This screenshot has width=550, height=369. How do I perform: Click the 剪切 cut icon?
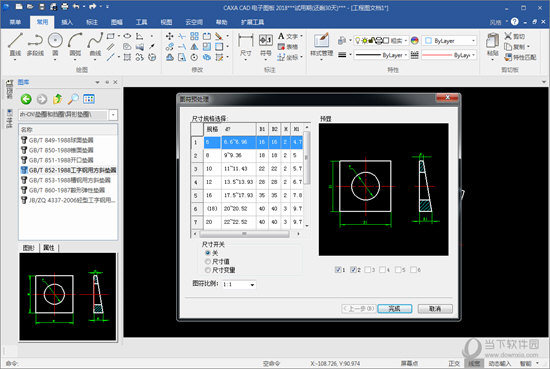pos(514,36)
